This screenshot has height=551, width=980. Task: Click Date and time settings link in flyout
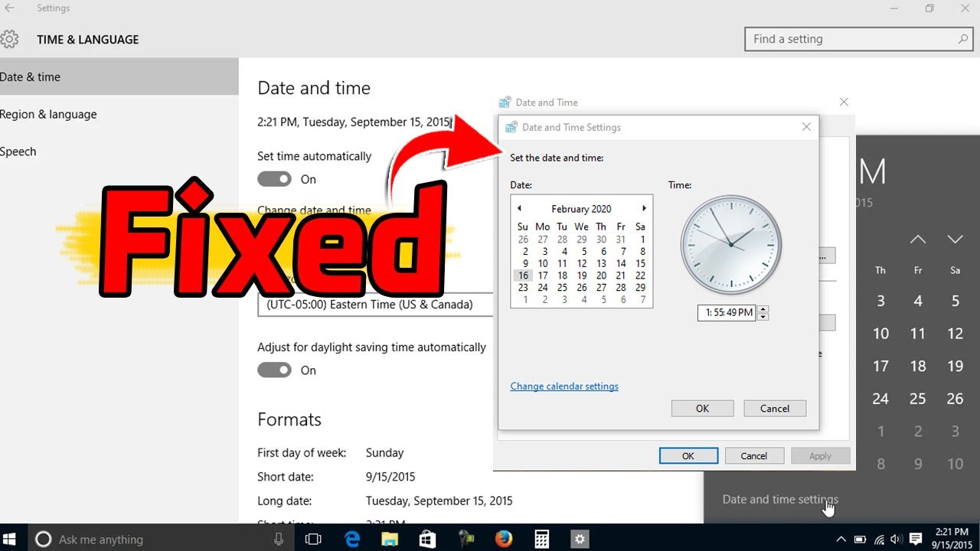point(780,499)
